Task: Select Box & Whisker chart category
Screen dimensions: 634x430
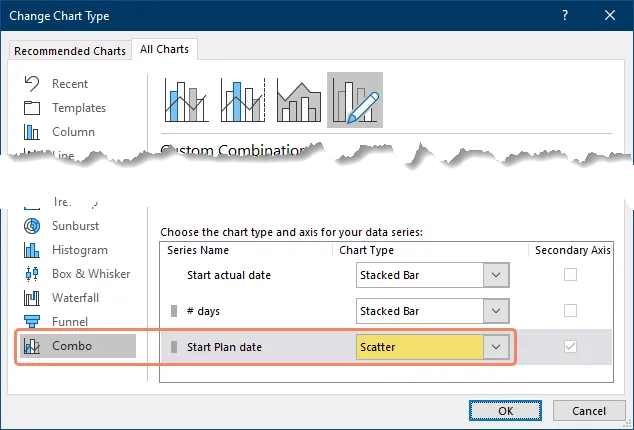Action: (90, 274)
